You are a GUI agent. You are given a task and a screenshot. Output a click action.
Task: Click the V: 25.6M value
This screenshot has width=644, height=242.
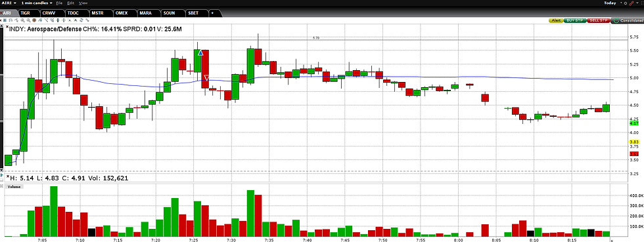[170, 30]
